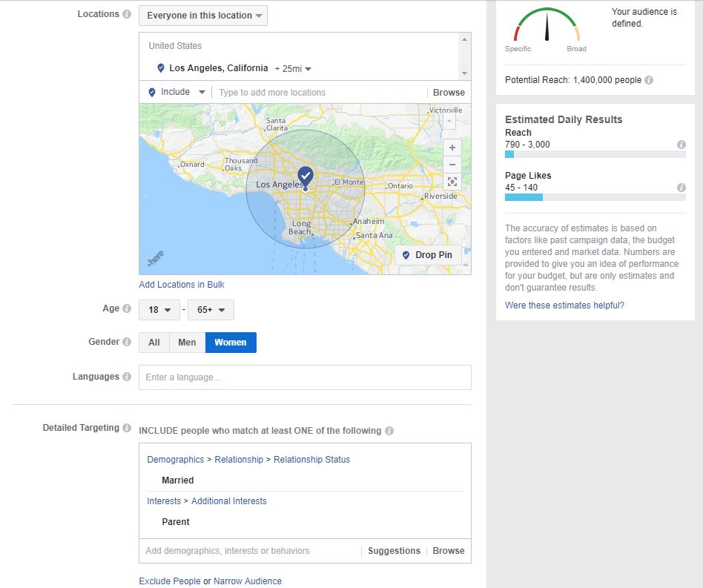Keep Women selected as gender

[230, 342]
